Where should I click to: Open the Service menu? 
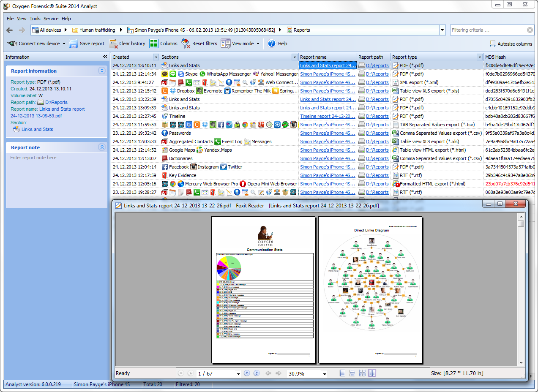(x=51, y=19)
